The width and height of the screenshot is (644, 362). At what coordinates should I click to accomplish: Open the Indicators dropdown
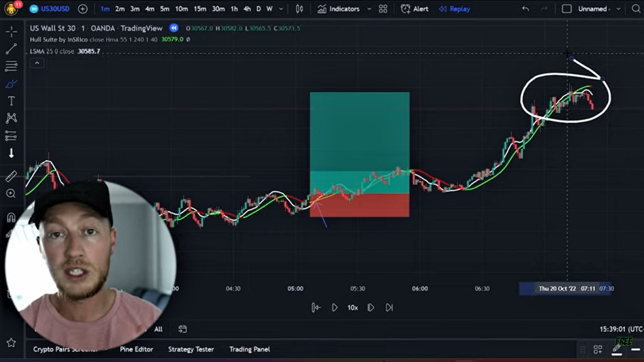(x=339, y=9)
